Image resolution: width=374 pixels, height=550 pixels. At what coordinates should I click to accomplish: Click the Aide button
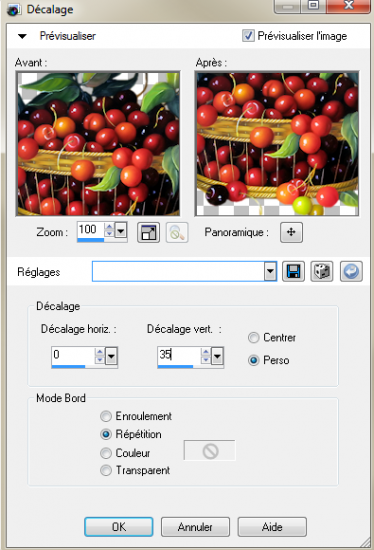coord(272,527)
